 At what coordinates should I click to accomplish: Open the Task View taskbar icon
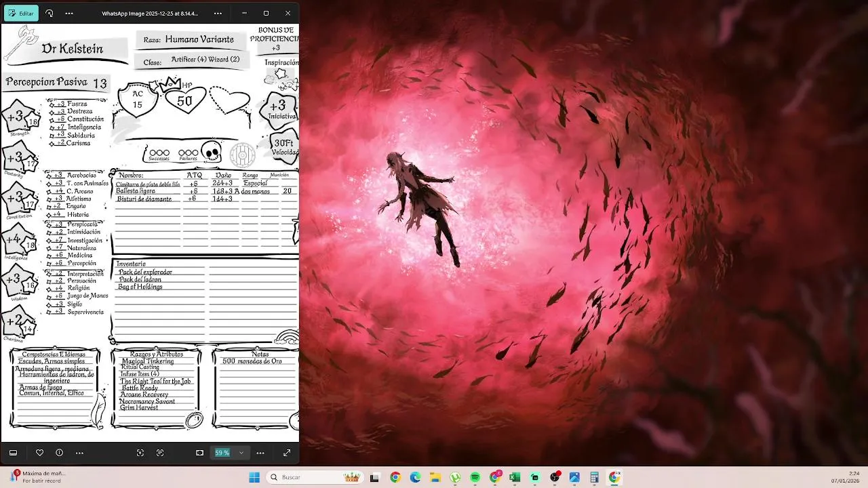pos(374,477)
